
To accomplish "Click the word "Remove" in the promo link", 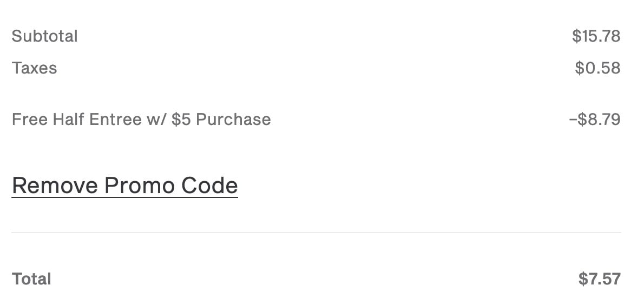I will pos(55,185).
